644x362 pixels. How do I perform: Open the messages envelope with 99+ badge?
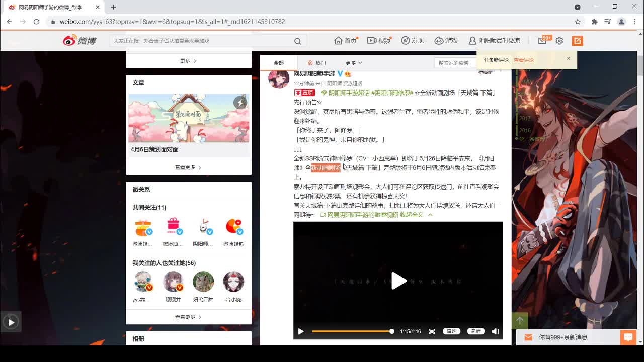tap(542, 41)
